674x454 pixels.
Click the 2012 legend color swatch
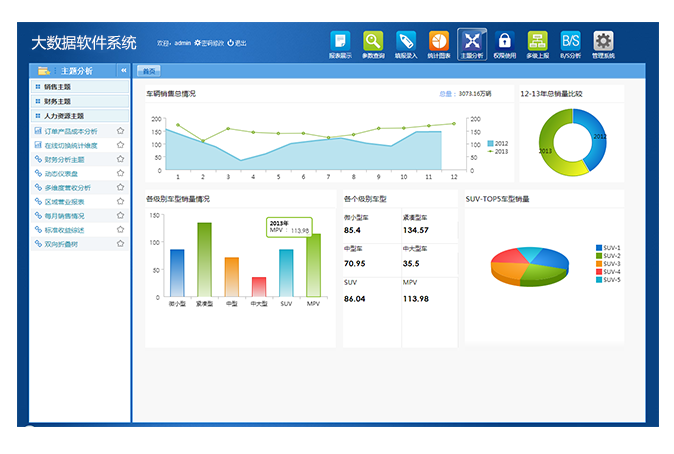click(x=490, y=144)
